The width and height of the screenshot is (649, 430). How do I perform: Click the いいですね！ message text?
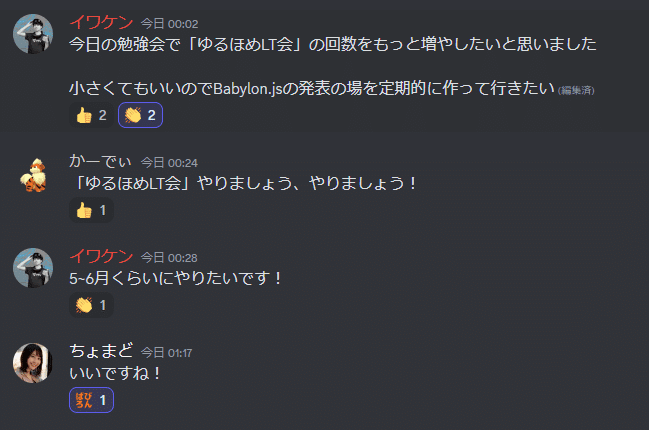pos(115,374)
